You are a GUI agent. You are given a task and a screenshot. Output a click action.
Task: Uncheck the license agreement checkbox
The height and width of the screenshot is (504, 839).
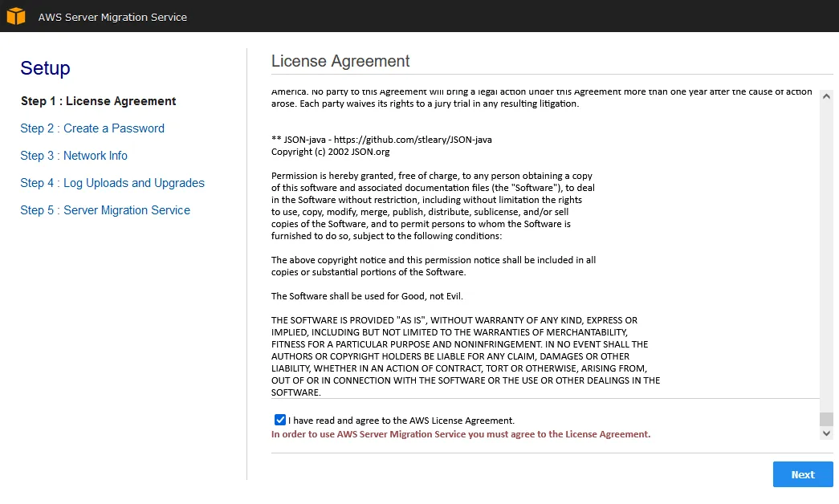point(280,420)
